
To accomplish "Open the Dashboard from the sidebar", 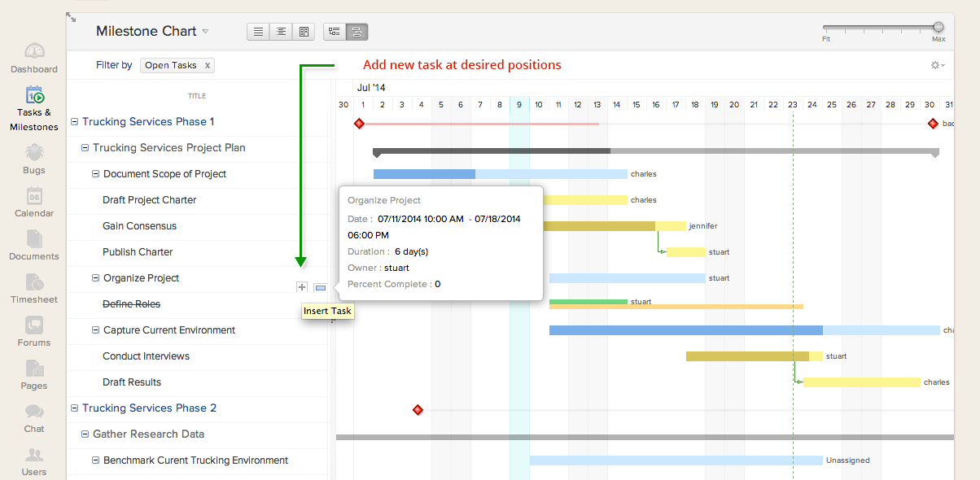I will pyautogui.click(x=33, y=58).
